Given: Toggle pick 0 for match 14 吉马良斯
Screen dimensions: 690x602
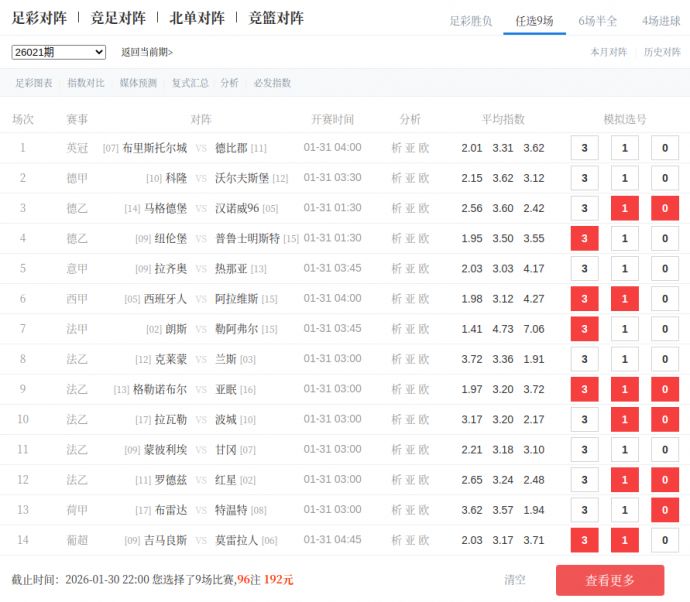Looking at the screenshot, I should [x=665, y=540].
